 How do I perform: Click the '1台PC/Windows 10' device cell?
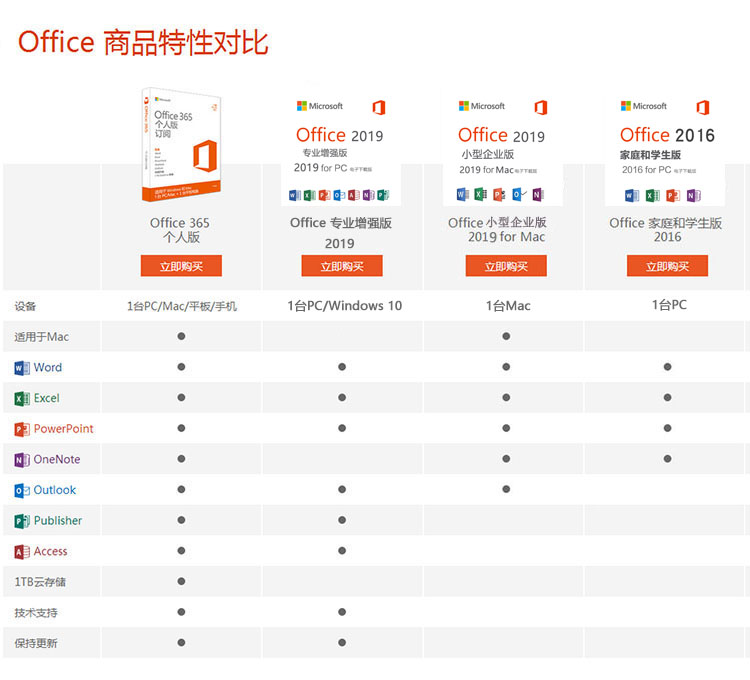pos(344,306)
